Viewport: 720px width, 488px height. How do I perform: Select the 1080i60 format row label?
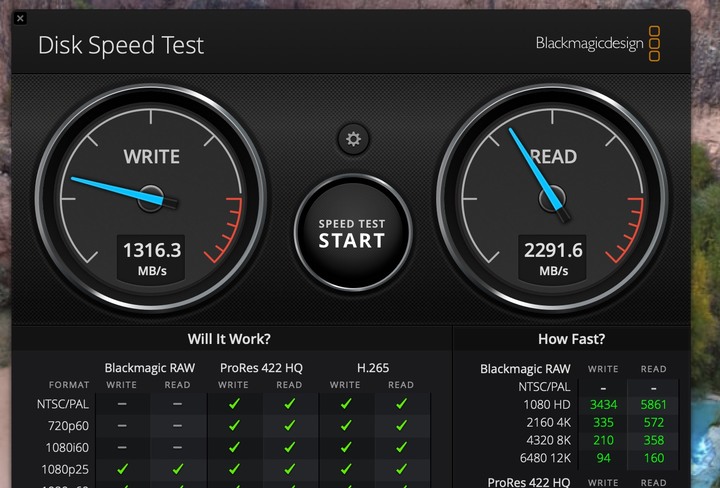click(67, 447)
